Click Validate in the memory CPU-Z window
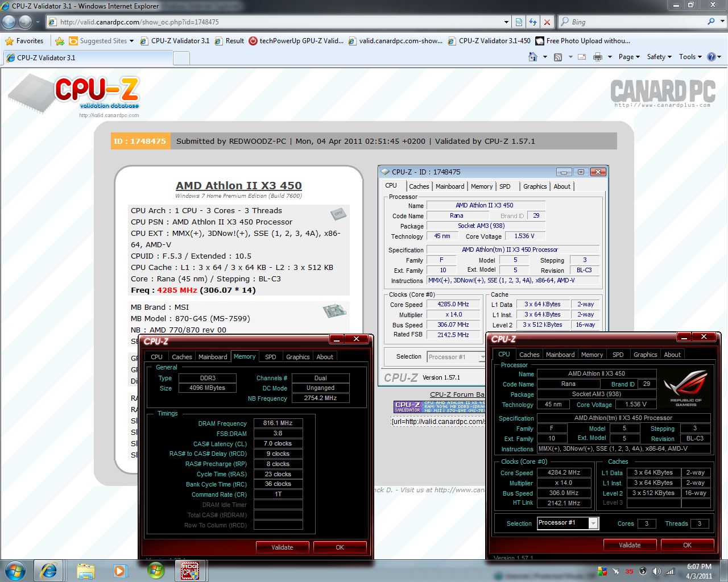The width and height of the screenshot is (728, 582). (282, 547)
